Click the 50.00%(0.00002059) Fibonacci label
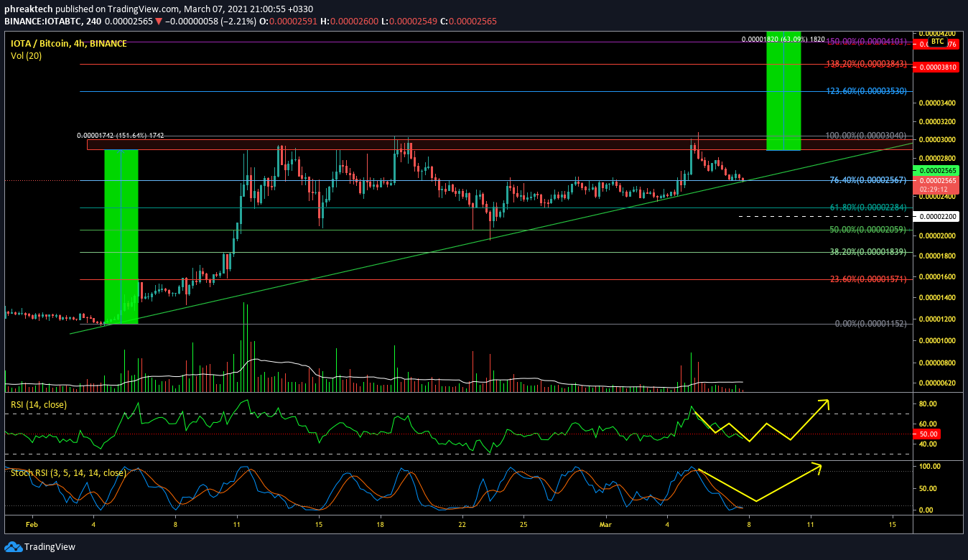This screenshot has height=560, width=968. coord(868,230)
